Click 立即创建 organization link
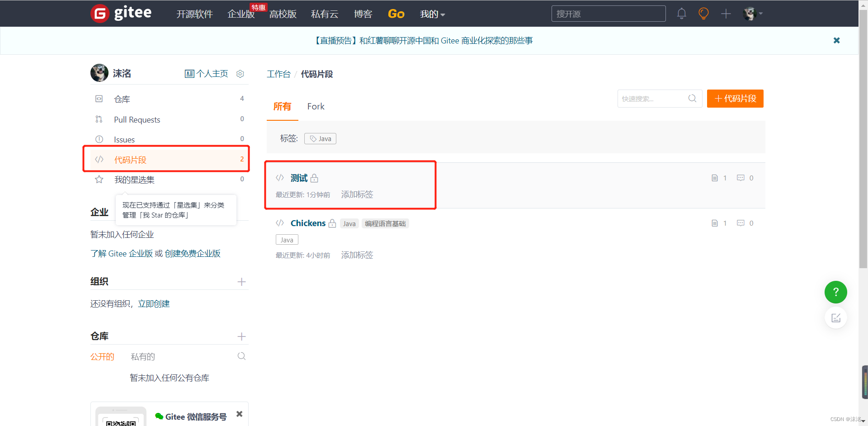 [154, 304]
